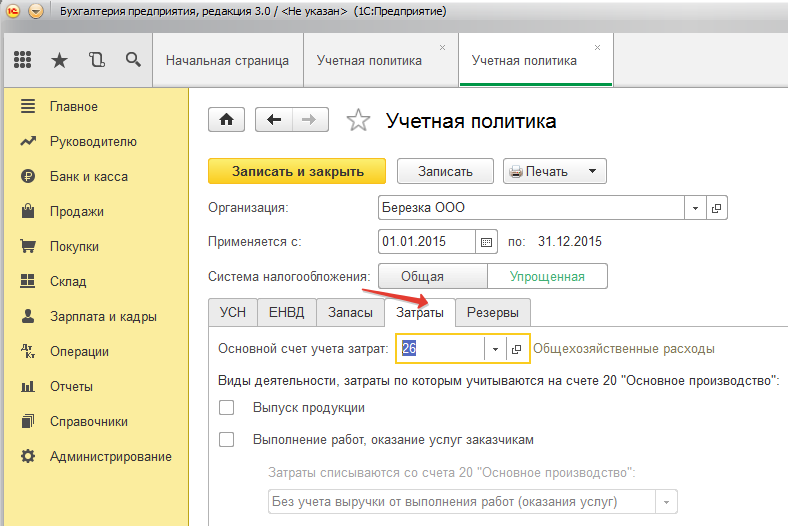Open the Favorites star icon in top toolbar
The width and height of the screenshot is (788, 526).
tap(60, 60)
